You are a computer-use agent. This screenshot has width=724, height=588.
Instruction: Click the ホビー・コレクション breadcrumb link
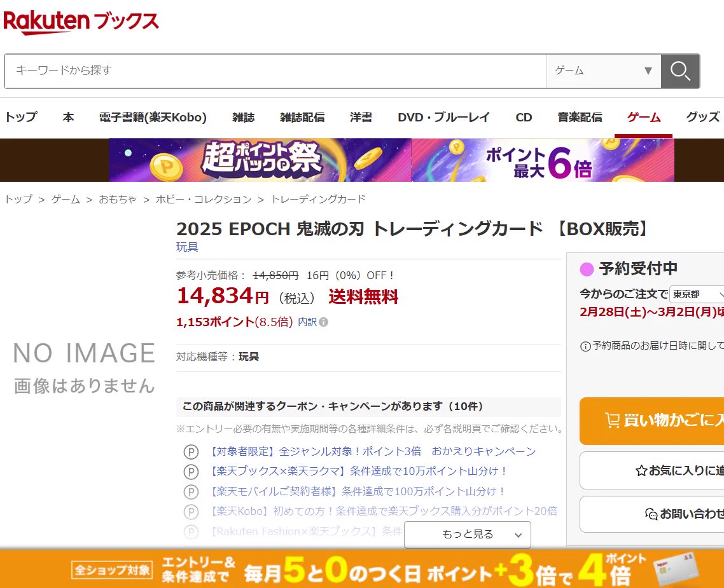[203, 199]
